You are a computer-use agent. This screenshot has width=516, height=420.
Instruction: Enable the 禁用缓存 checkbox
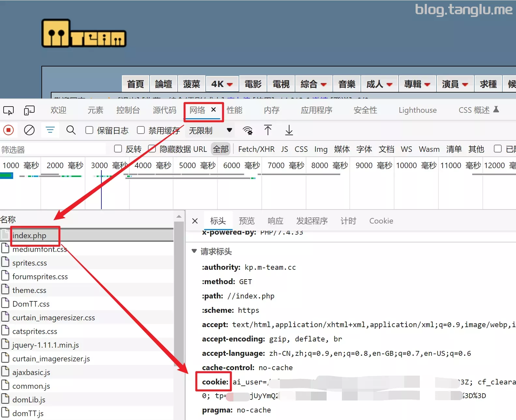(x=141, y=130)
